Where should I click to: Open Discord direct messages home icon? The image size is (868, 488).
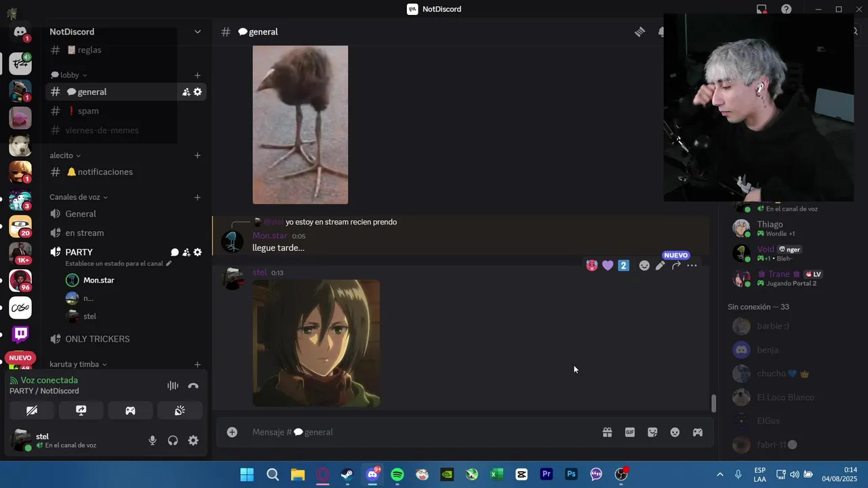[20, 32]
